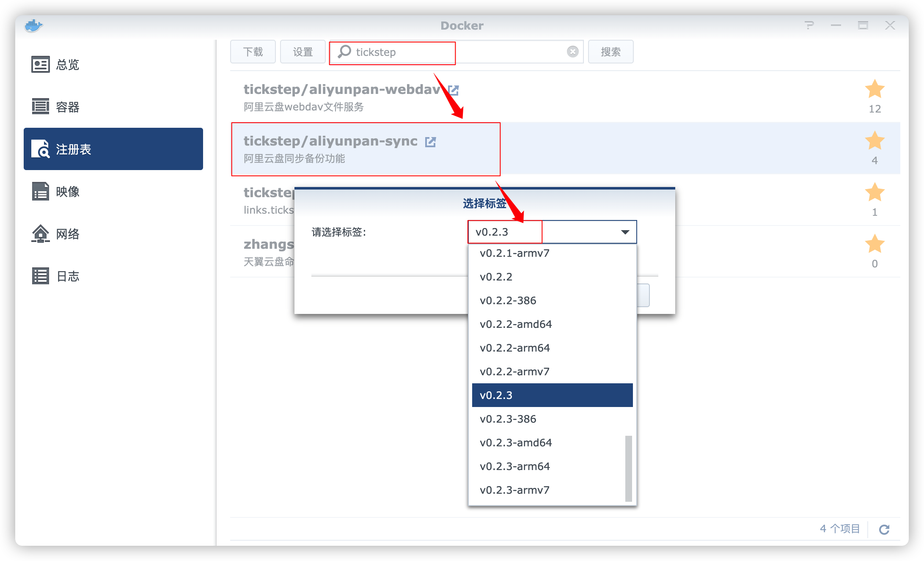Click the star icon with 12 rating
Image resolution: width=924 pixels, height=561 pixels.
874,89
